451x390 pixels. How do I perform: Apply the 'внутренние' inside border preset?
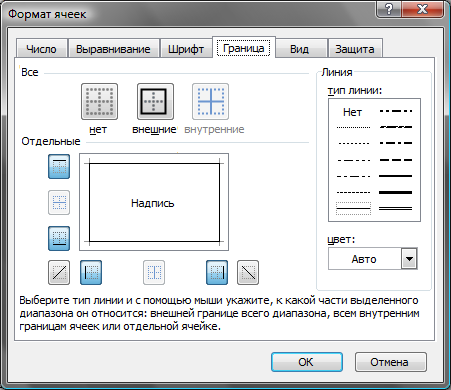pyautogui.click(x=210, y=102)
